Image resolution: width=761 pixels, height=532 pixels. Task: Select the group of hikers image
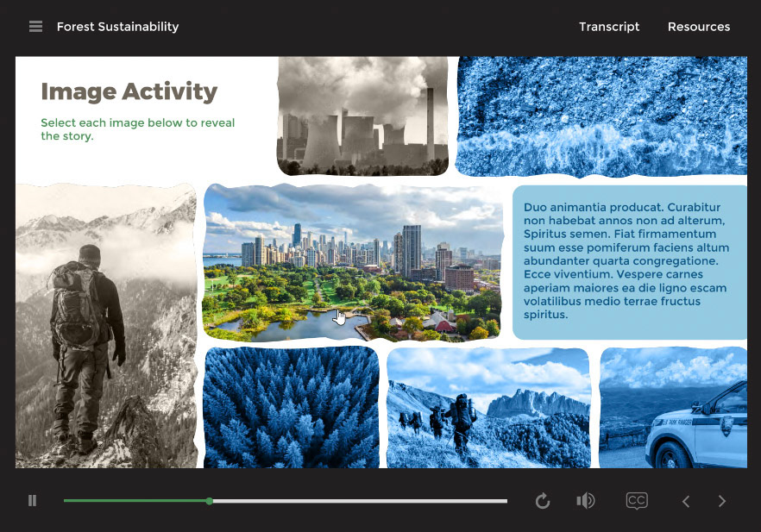(488, 408)
